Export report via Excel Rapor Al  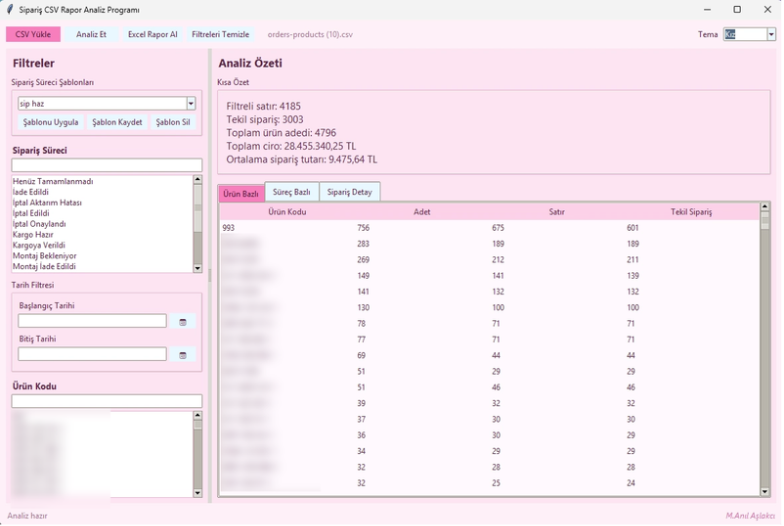point(152,34)
